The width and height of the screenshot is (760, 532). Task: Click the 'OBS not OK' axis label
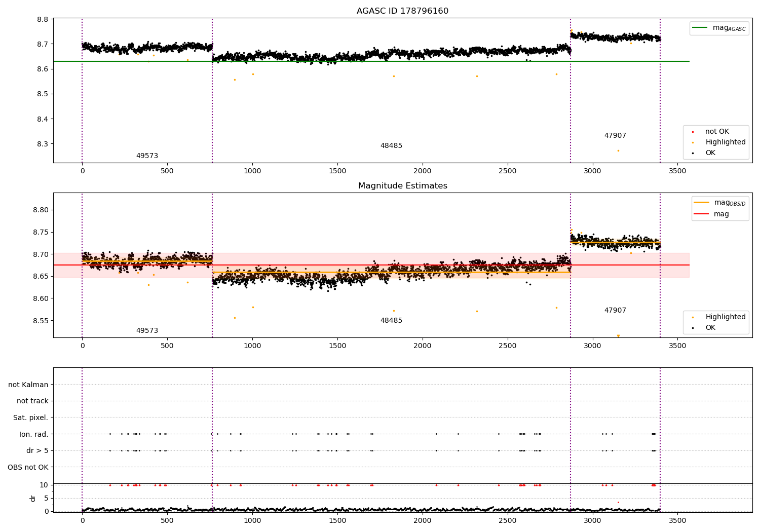click(x=28, y=467)
